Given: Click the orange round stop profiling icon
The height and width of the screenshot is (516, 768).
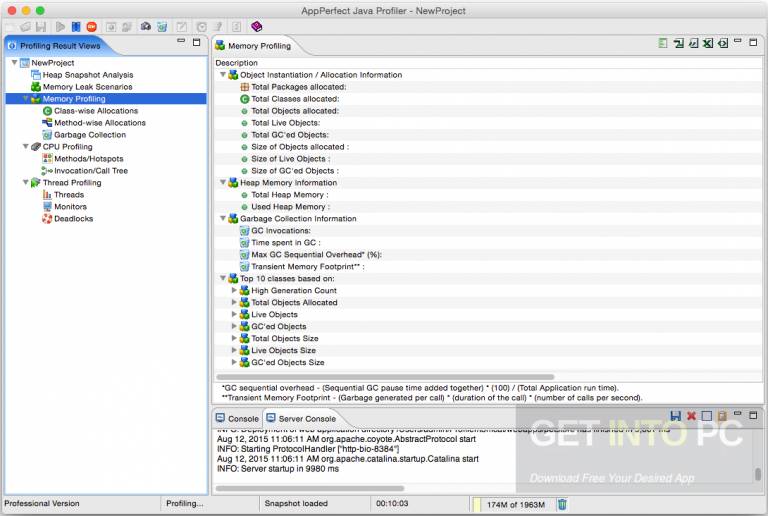Looking at the screenshot, I should click(x=92, y=27).
